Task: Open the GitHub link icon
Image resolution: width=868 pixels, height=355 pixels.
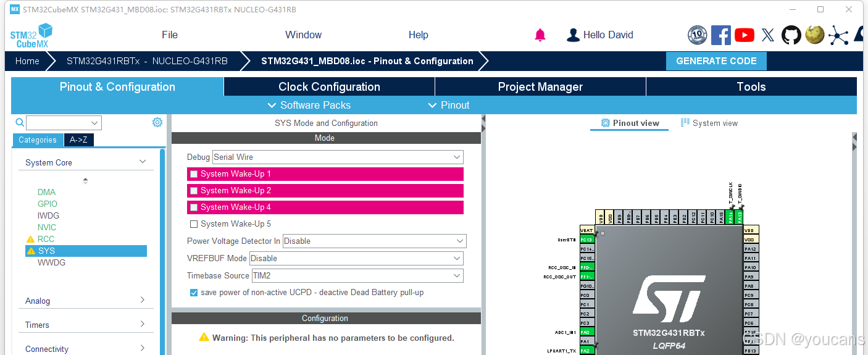Action: [x=791, y=35]
